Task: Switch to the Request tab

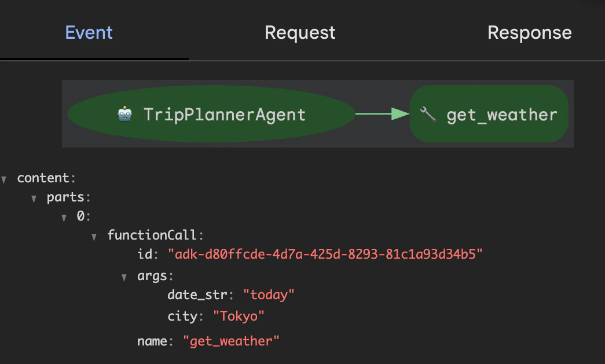Action: coord(300,32)
